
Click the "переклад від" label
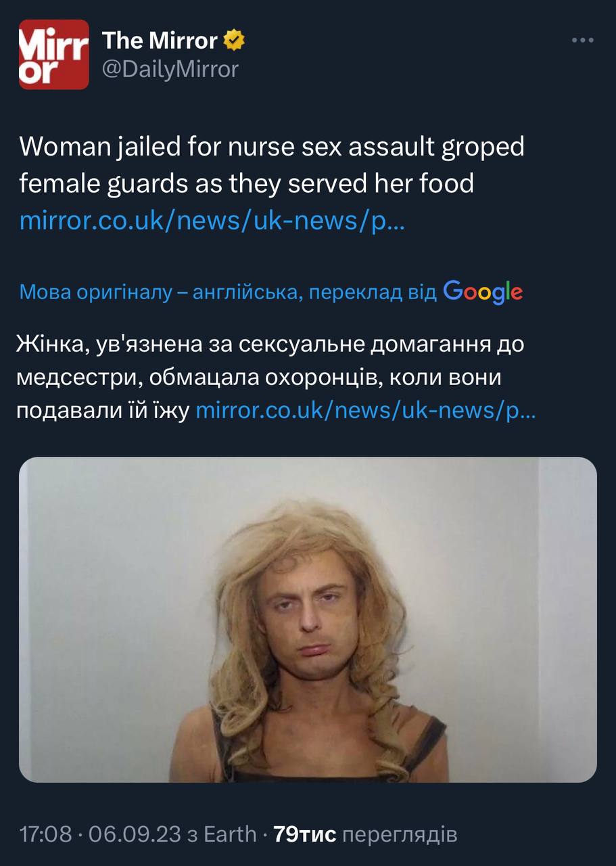(367, 292)
